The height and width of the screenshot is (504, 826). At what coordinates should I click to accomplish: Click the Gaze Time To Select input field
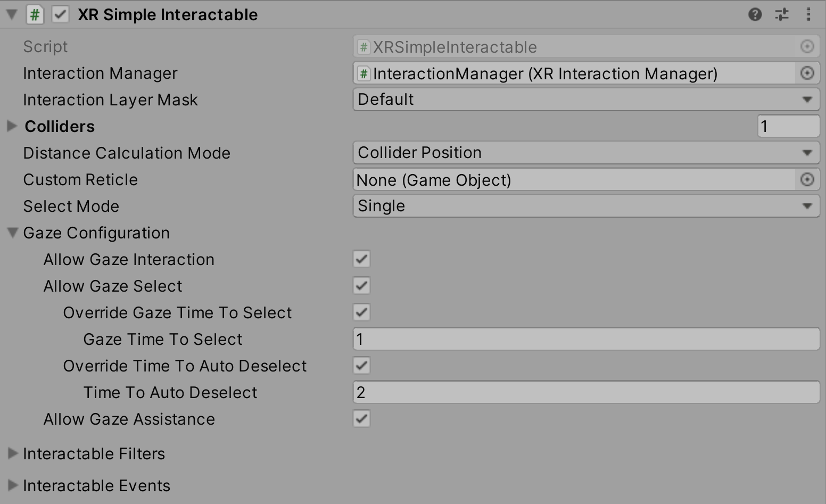click(x=532, y=339)
